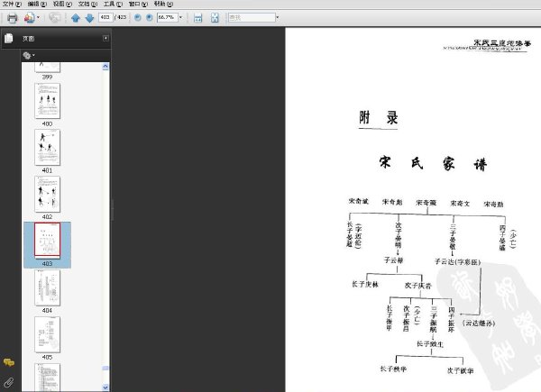541x392 pixels.
Task: Click the collaborate/share document icon
Action: [x=30, y=18]
